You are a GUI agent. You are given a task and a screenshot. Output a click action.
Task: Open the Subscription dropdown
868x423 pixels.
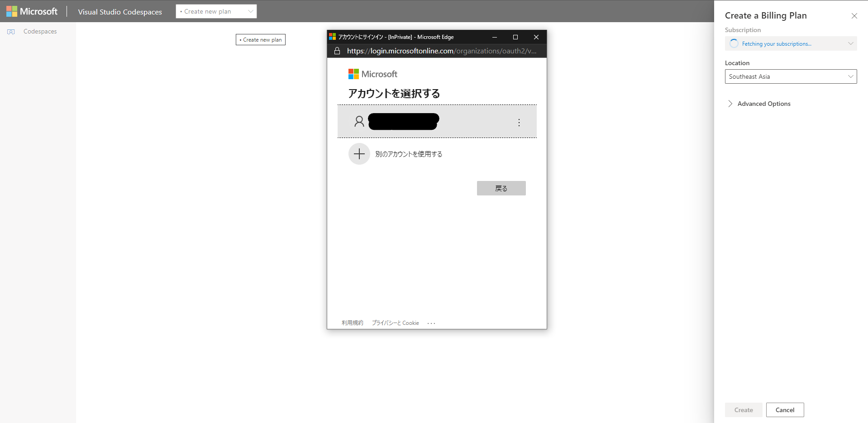click(791, 43)
